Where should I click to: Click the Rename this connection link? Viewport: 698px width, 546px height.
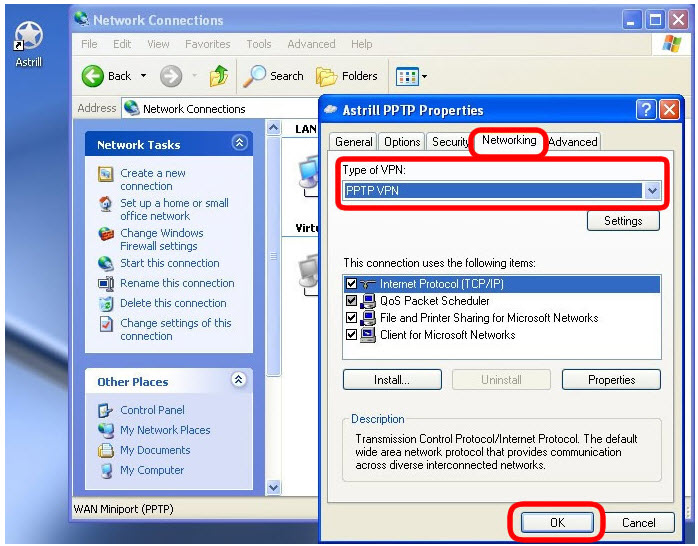pyautogui.click(x=177, y=283)
